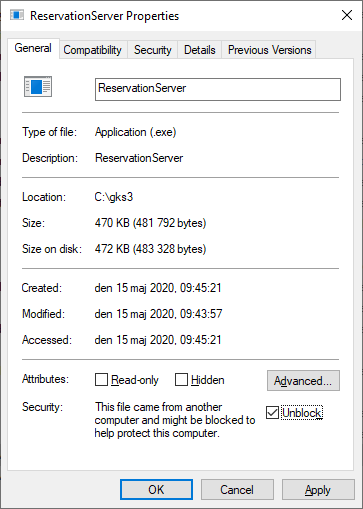
Task: Click the ReservationServer exe file icon
Action: (38, 87)
